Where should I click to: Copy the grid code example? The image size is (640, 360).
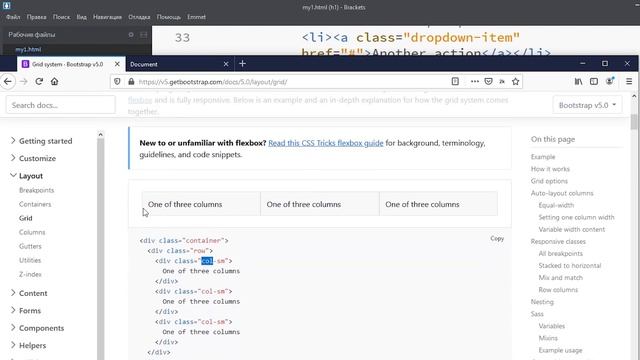coord(497,238)
